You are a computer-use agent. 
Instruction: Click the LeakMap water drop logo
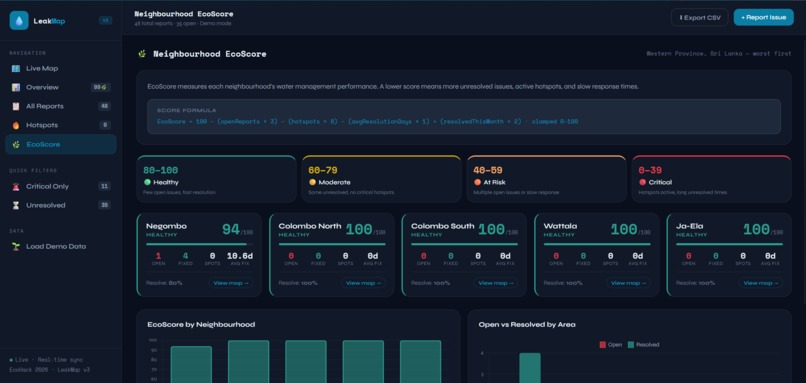(x=19, y=21)
